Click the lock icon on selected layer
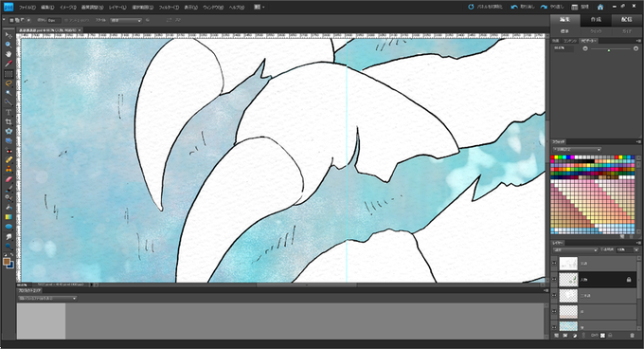This screenshot has height=349, width=644. coord(629,280)
